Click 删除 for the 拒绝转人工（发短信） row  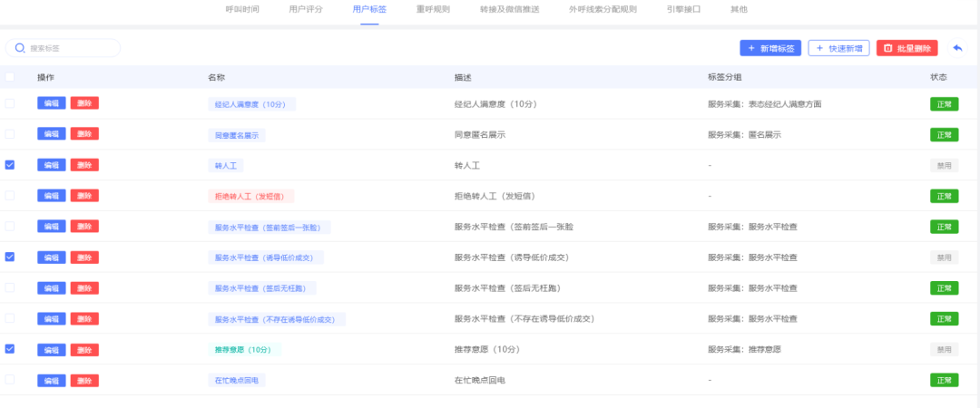(84, 196)
